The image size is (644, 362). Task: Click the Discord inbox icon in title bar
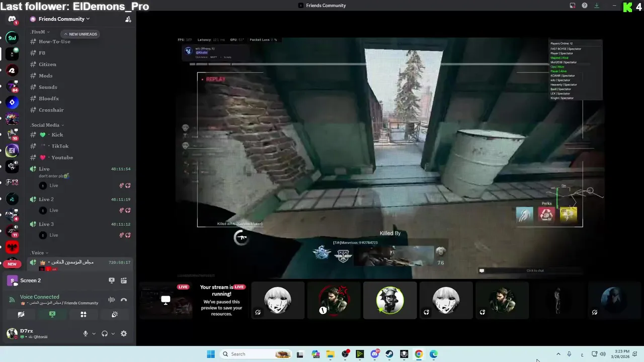pyautogui.click(x=573, y=6)
